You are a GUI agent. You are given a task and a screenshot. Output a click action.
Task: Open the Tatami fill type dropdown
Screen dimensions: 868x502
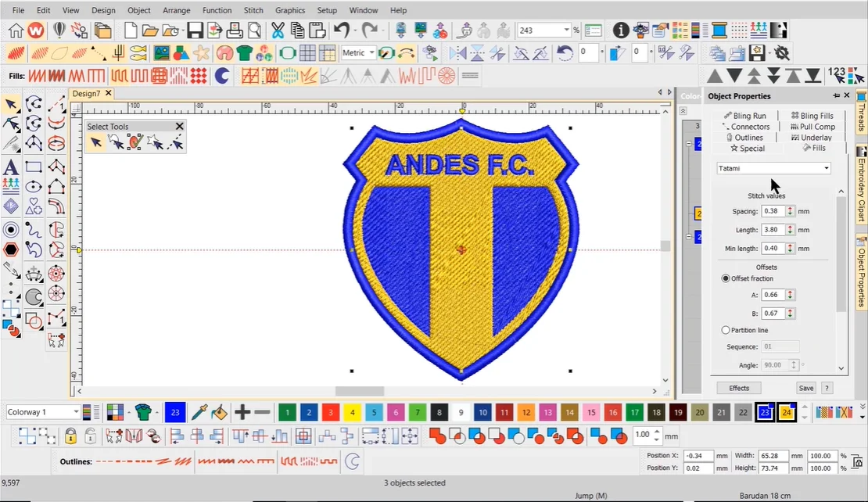tap(826, 168)
